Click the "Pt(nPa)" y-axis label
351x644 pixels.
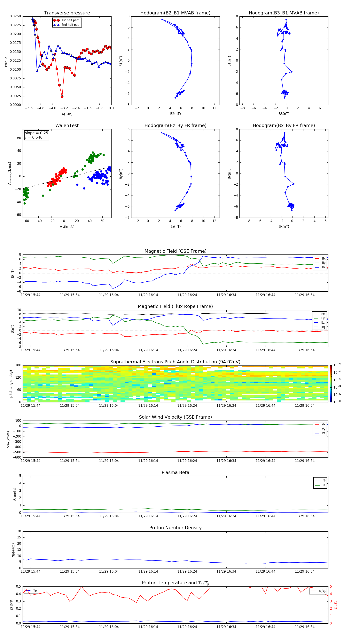6,61
